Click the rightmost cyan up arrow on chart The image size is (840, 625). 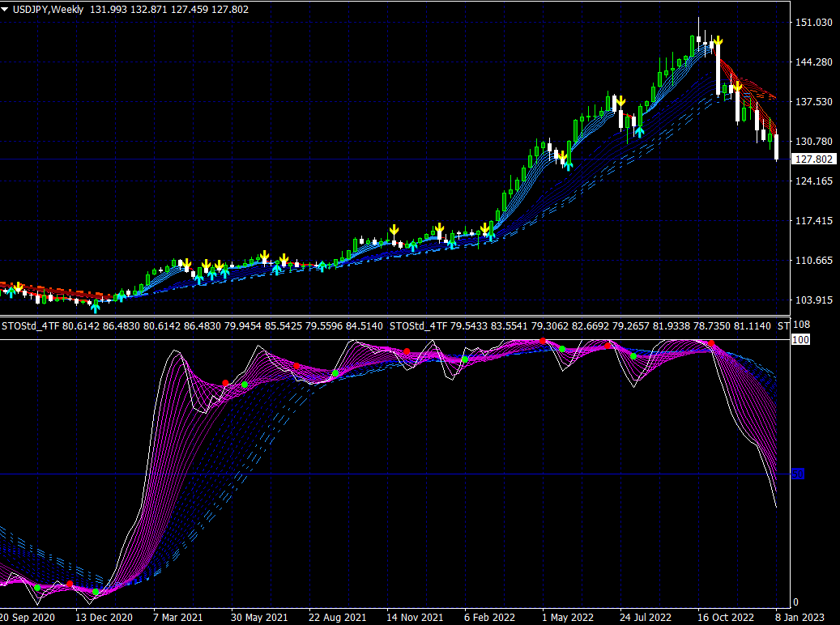click(x=640, y=131)
